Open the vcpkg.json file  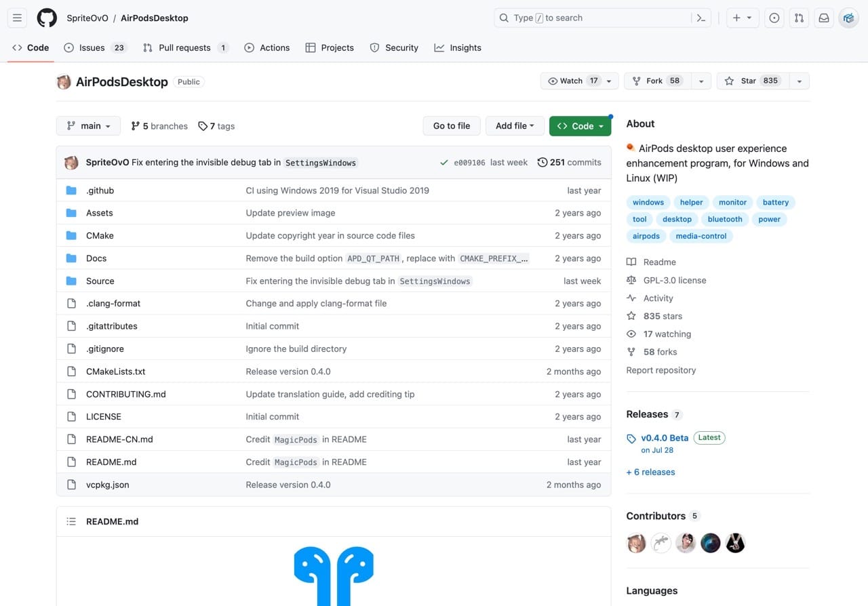coord(107,485)
